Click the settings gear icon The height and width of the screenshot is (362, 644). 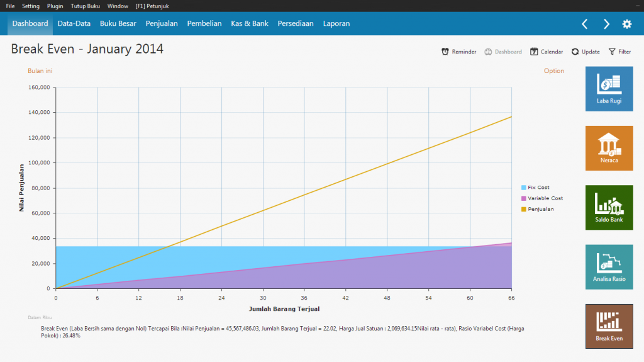point(626,24)
